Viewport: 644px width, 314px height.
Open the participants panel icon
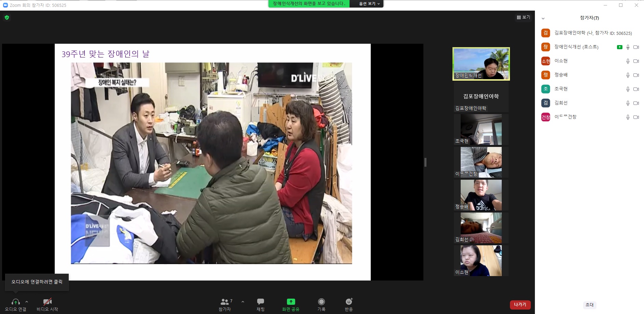(225, 302)
